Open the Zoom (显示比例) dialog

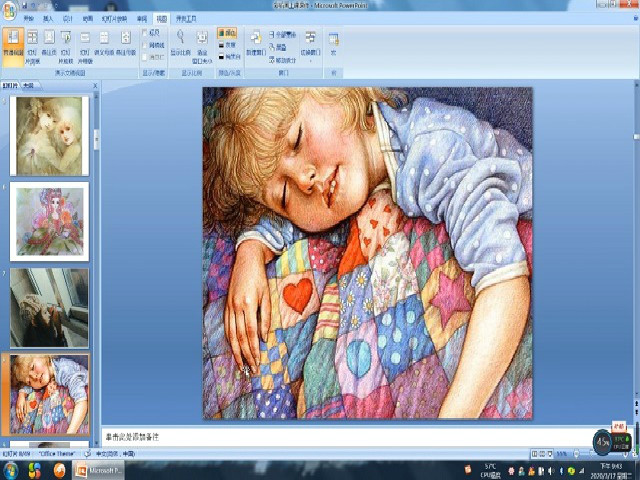coord(180,43)
